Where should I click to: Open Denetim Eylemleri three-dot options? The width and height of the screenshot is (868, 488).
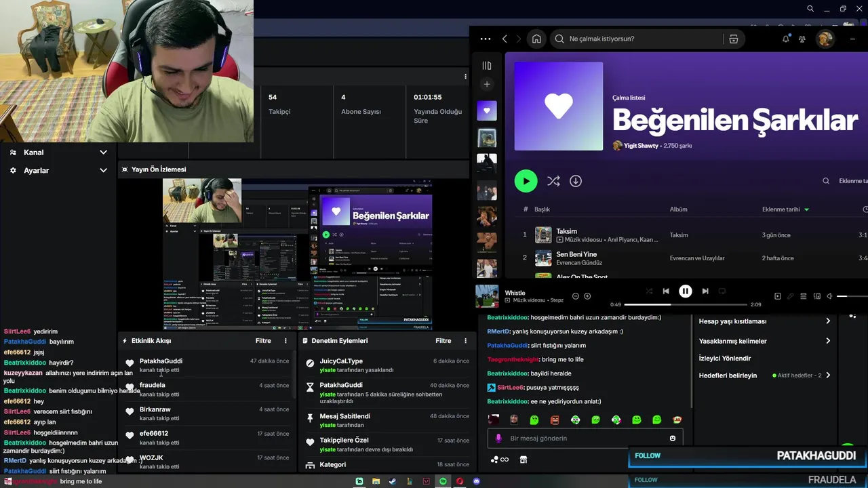tap(465, 341)
